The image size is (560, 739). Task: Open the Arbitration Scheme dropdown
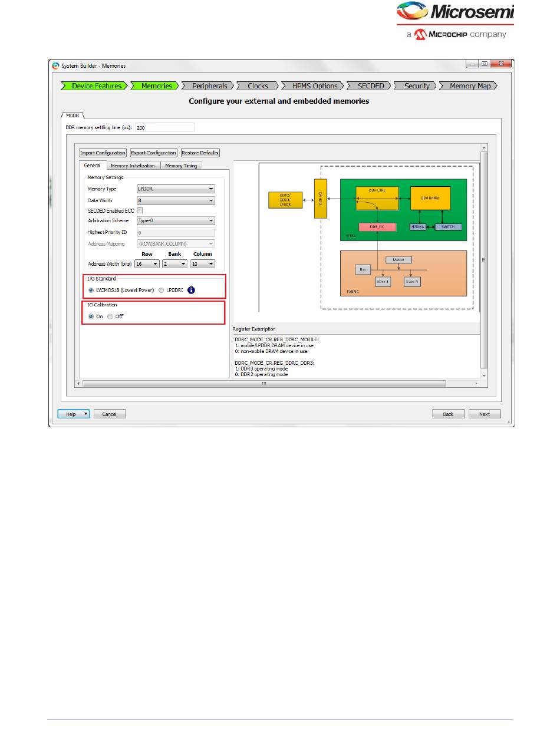176,221
